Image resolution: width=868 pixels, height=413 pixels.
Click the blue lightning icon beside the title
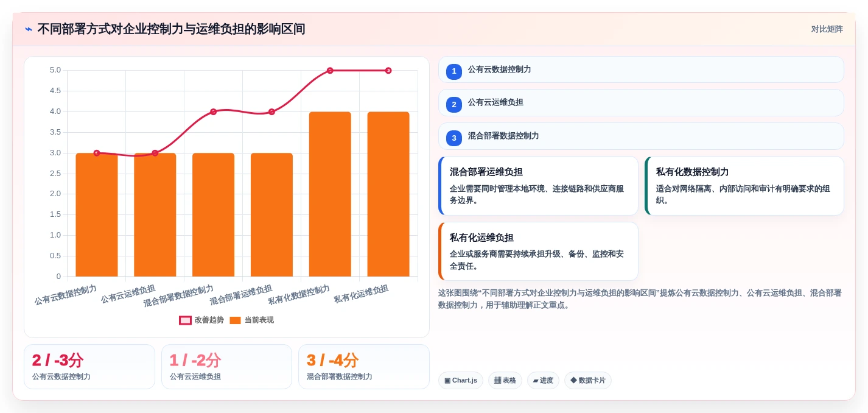pyautogui.click(x=29, y=29)
